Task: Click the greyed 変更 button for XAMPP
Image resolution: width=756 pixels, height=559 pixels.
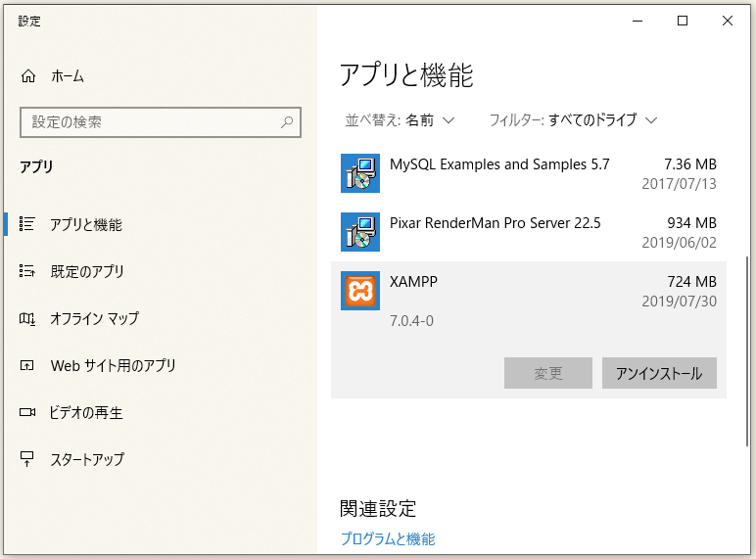Action: coord(548,373)
